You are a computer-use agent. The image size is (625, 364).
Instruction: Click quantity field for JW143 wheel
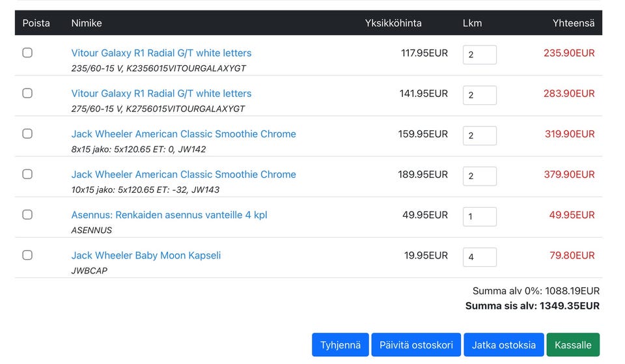pyautogui.click(x=480, y=176)
